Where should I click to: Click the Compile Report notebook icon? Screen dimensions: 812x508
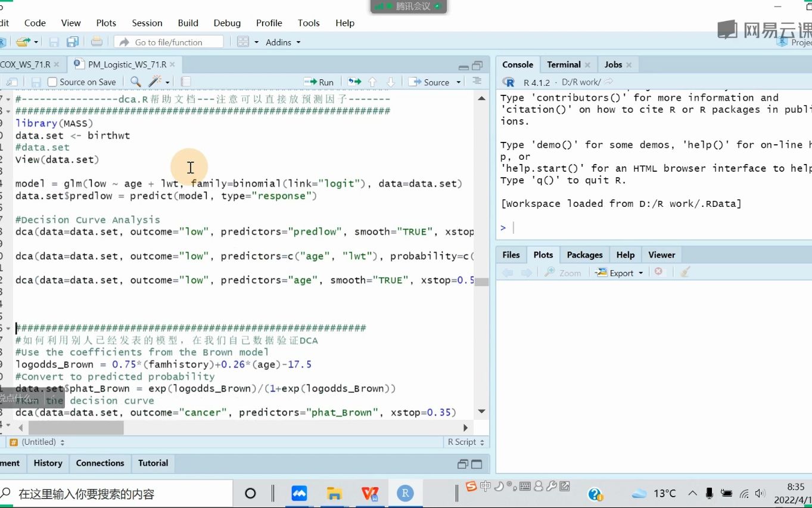coord(186,82)
